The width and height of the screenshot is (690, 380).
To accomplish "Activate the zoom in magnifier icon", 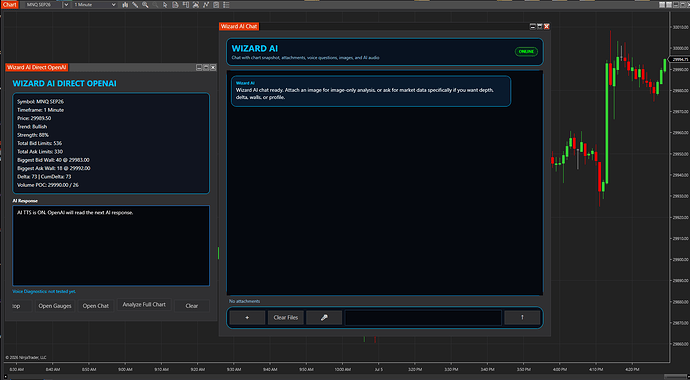I will (145, 5).
